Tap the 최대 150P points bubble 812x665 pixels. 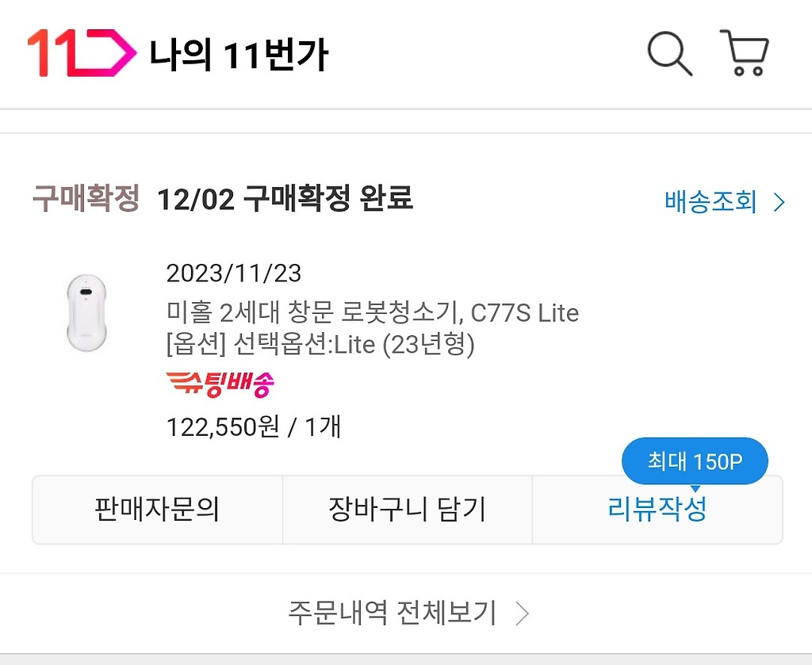695,461
